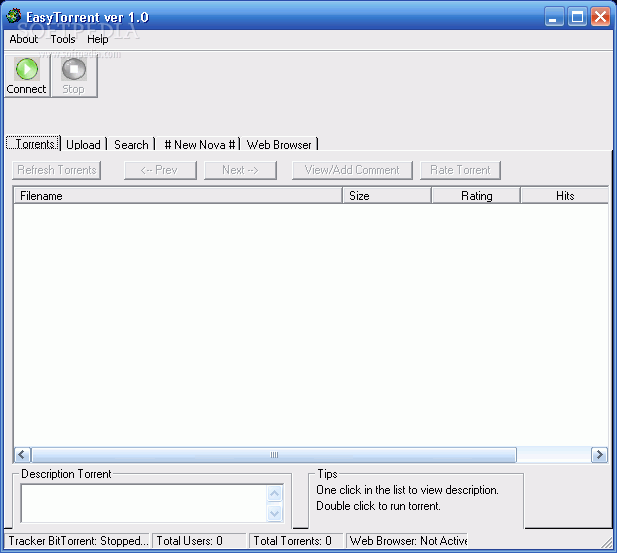Sort by the Hits column header
The width and height of the screenshot is (617, 553).
pos(565,196)
